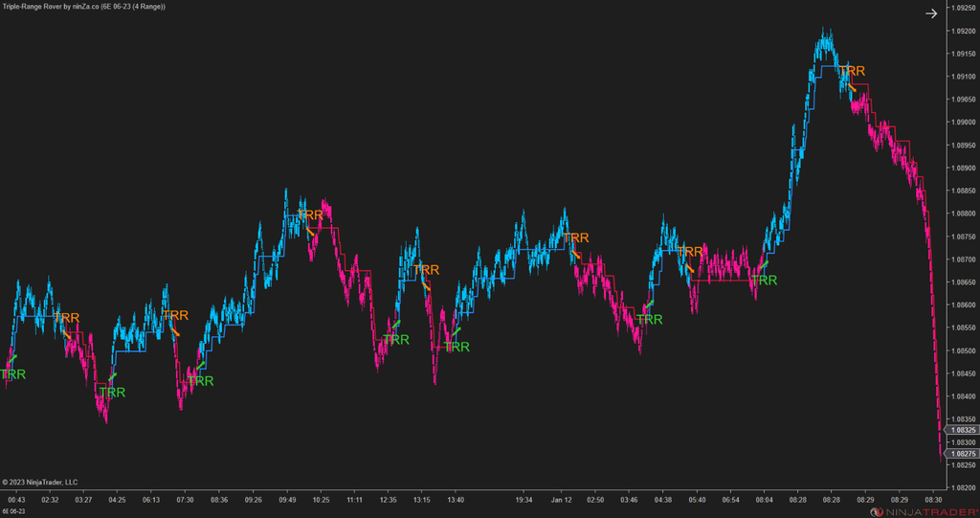Click the 13:40 time axis label
The height and width of the screenshot is (518, 980).
coord(456,499)
